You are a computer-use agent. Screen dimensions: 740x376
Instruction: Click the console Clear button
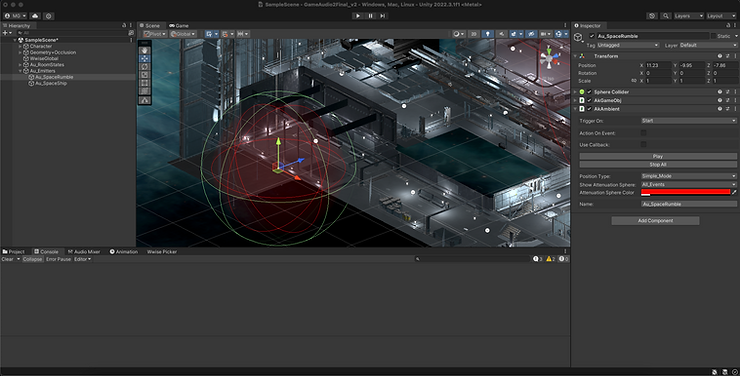coord(8,259)
